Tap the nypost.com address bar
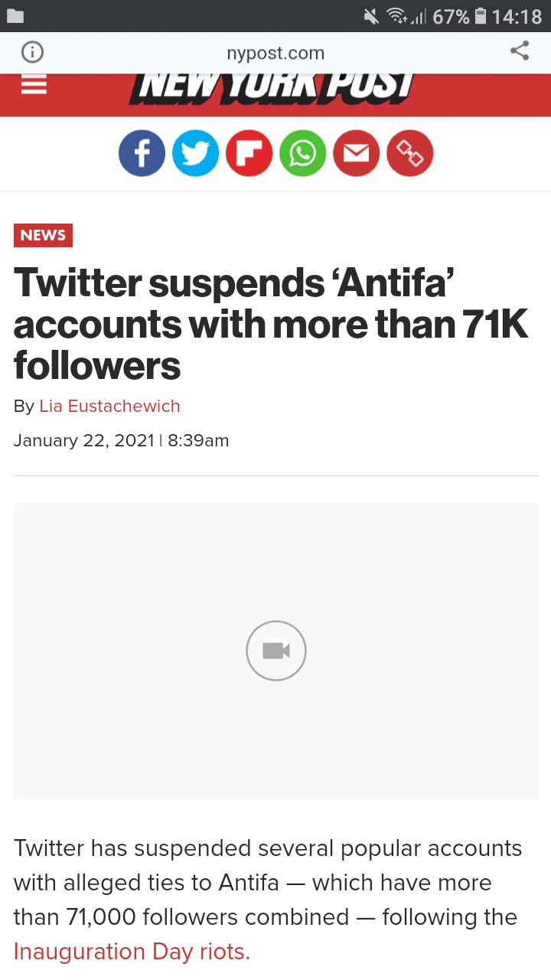The image size is (551, 980). [275, 53]
